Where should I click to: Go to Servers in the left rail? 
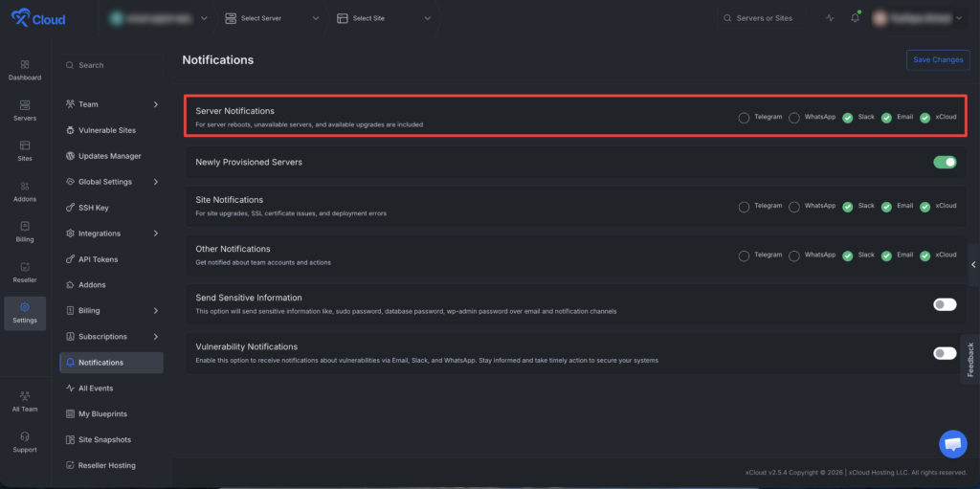[x=25, y=111]
